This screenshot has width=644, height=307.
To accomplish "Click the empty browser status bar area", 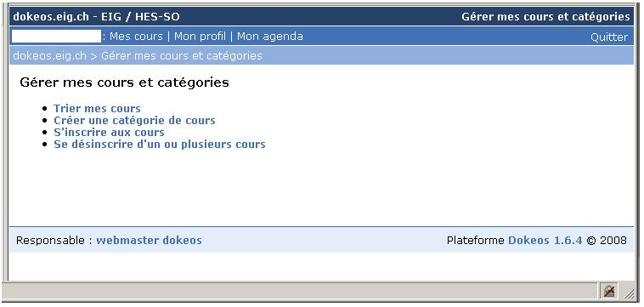I will click(300, 291).
